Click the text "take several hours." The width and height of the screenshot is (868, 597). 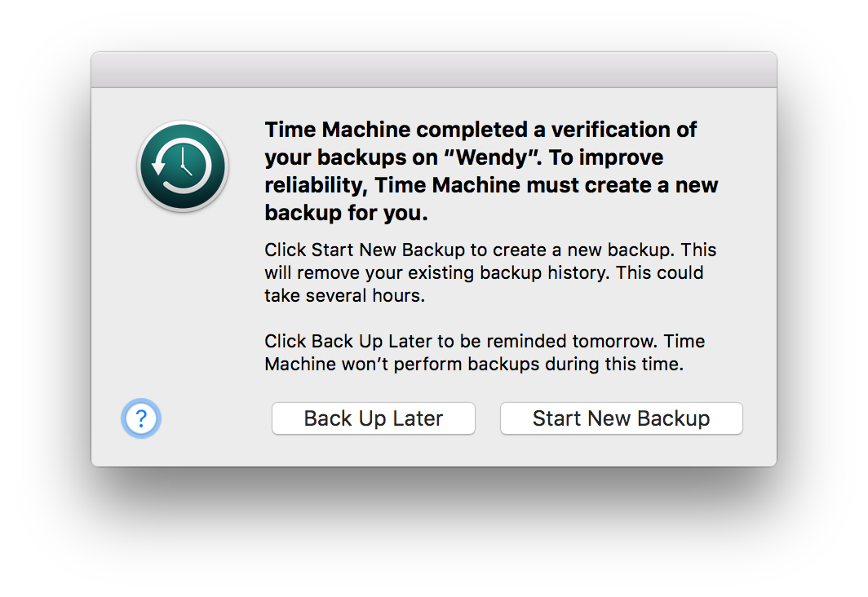pyautogui.click(x=344, y=295)
